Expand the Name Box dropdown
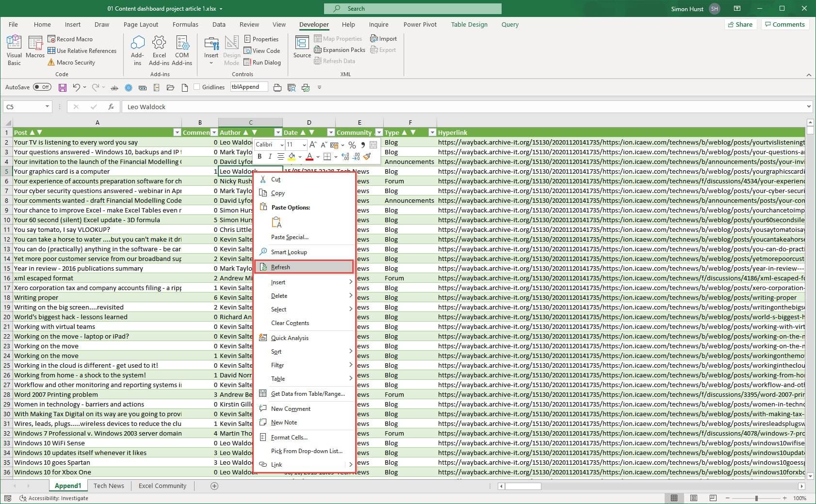 [47, 107]
